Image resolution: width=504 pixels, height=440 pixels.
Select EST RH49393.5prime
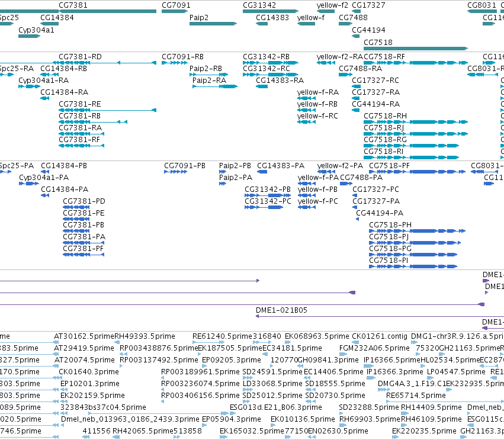[x=145, y=336]
